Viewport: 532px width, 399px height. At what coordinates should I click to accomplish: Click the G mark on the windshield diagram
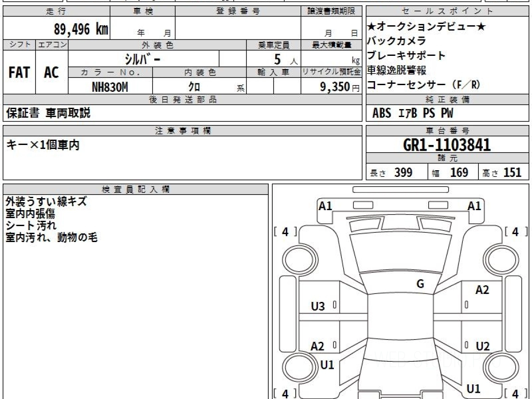point(420,284)
